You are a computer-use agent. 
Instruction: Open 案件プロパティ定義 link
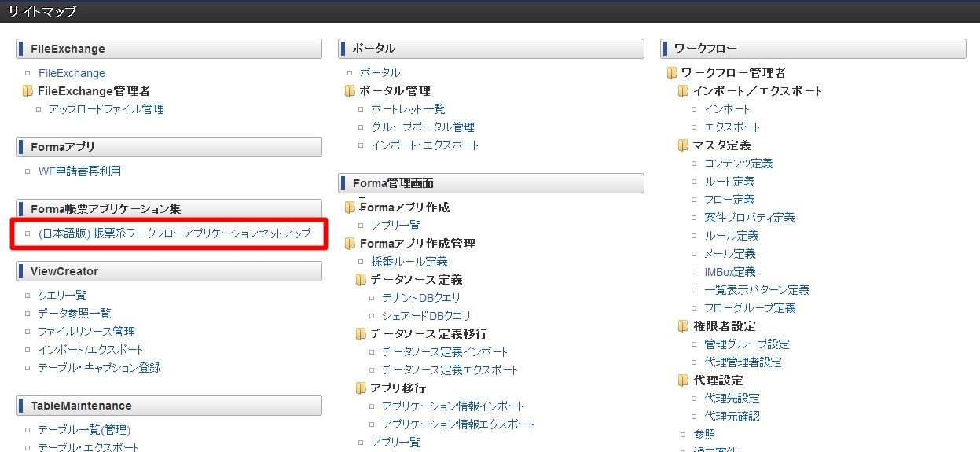(750, 218)
